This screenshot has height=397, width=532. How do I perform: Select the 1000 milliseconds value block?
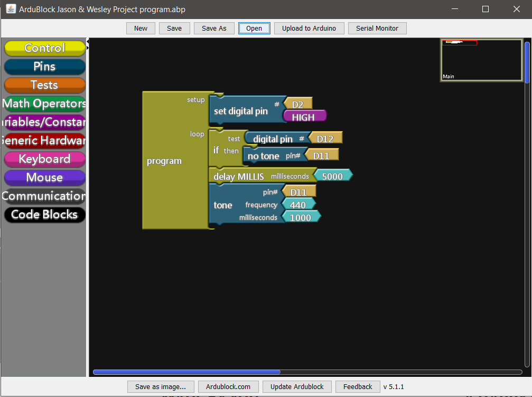[301, 217]
